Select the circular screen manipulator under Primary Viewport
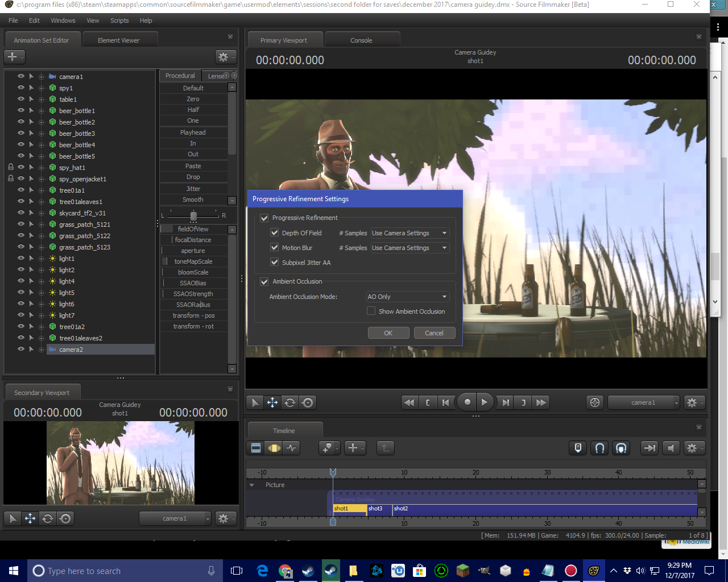Screen dimensions: 728x582 click(x=308, y=402)
